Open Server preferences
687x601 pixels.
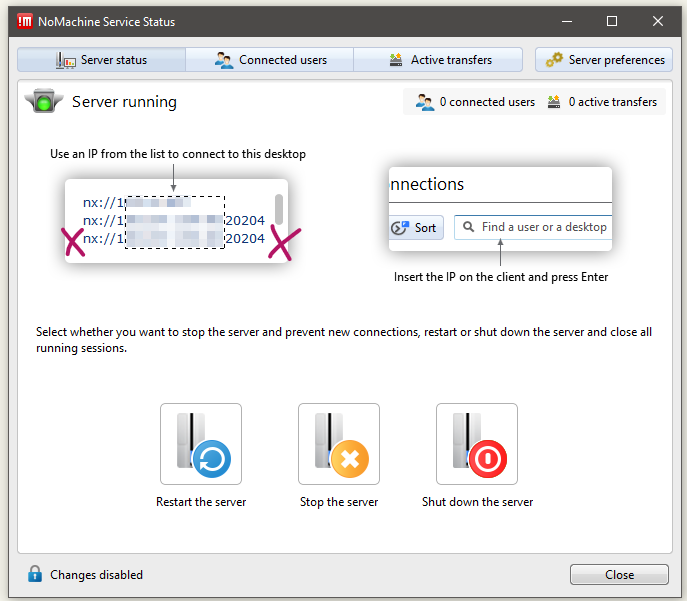(604, 60)
